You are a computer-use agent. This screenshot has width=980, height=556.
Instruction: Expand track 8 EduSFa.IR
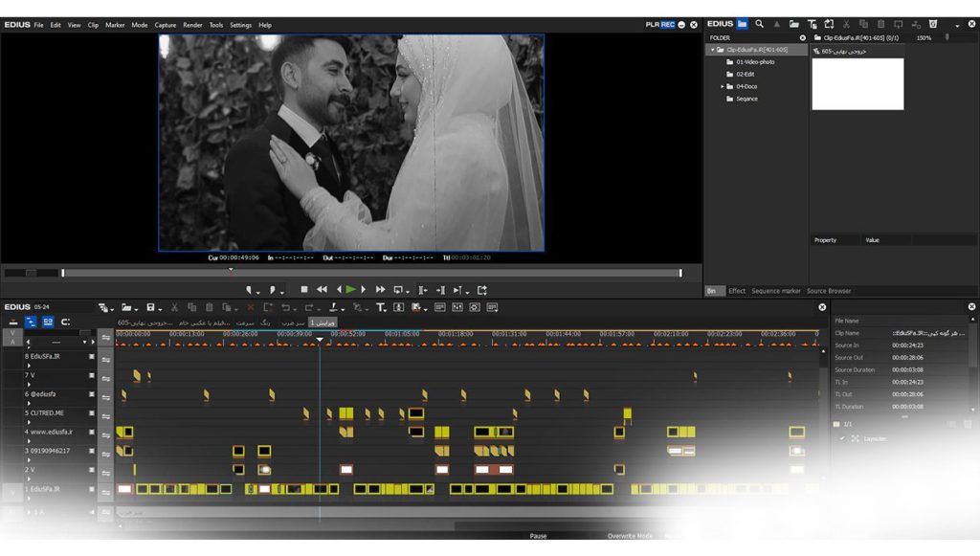29,366
